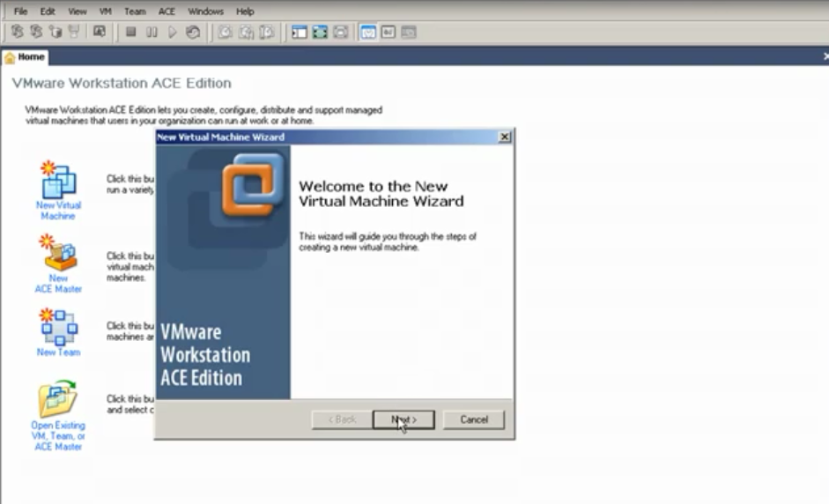
Task: Click the summary view toolbar icon
Action: pos(388,33)
